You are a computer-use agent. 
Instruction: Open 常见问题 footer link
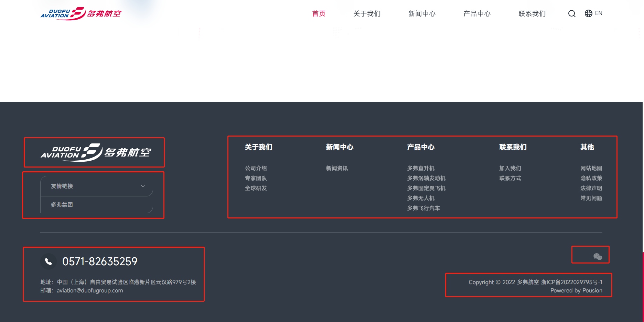tap(591, 198)
